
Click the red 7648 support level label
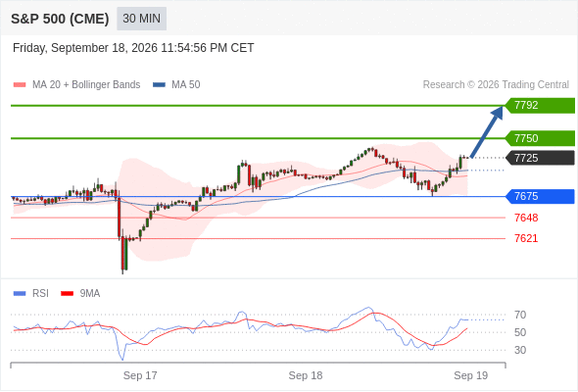[x=526, y=218]
